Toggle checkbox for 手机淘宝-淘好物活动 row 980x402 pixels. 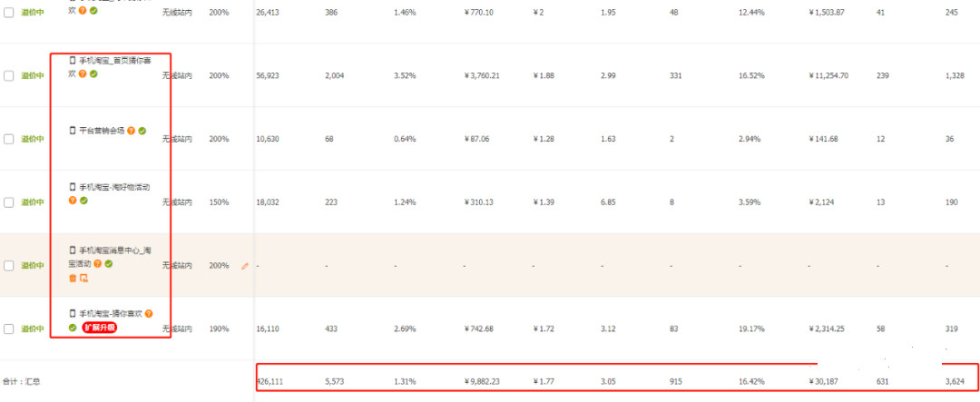pyautogui.click(x=9, y=202)
